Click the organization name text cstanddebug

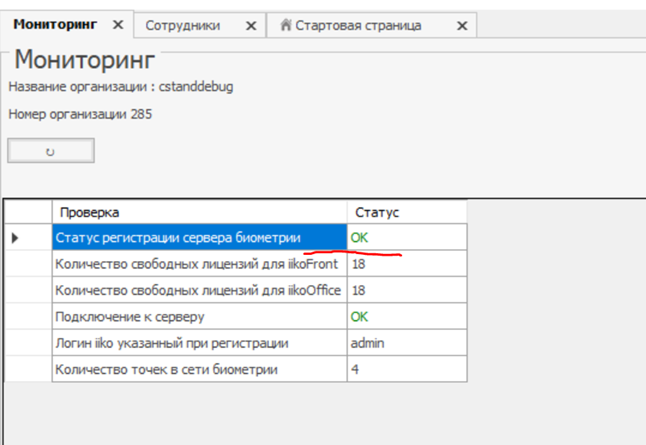pos(196,87)
